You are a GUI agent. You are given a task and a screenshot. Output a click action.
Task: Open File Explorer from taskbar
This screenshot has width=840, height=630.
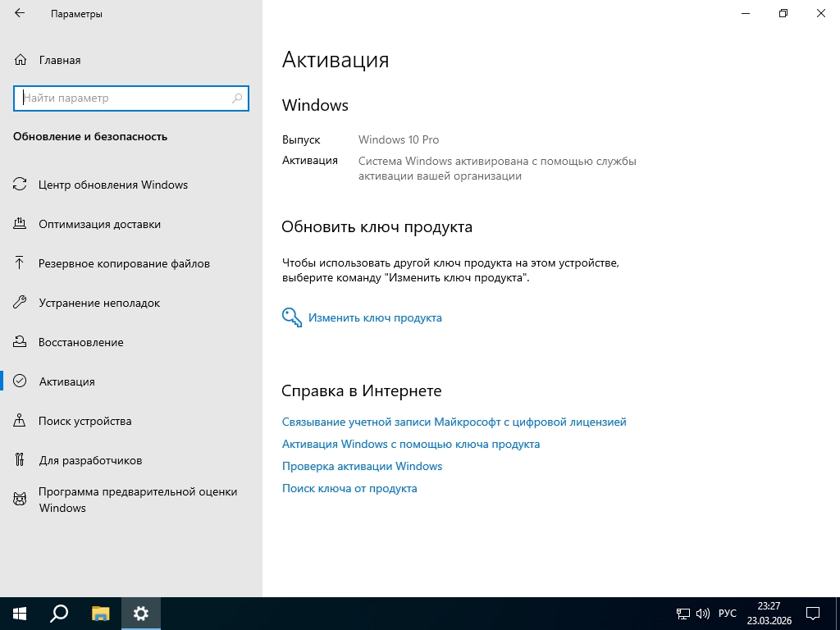point(100,614)
